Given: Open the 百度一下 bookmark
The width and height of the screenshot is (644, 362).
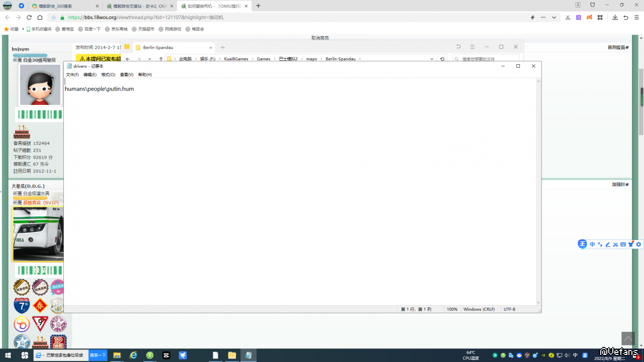Looking at the screenshot, I should tap(89, 29).
